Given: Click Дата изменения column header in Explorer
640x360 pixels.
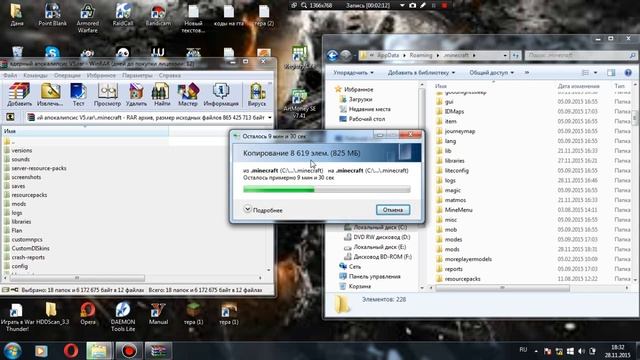Looking at the screenshot, I should click(x=578, y=86).
